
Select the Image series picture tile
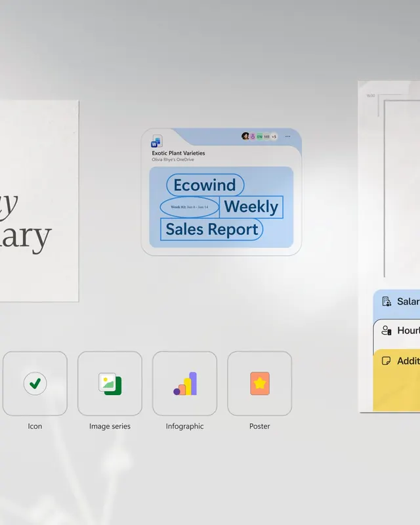click(x=110, y=383)
